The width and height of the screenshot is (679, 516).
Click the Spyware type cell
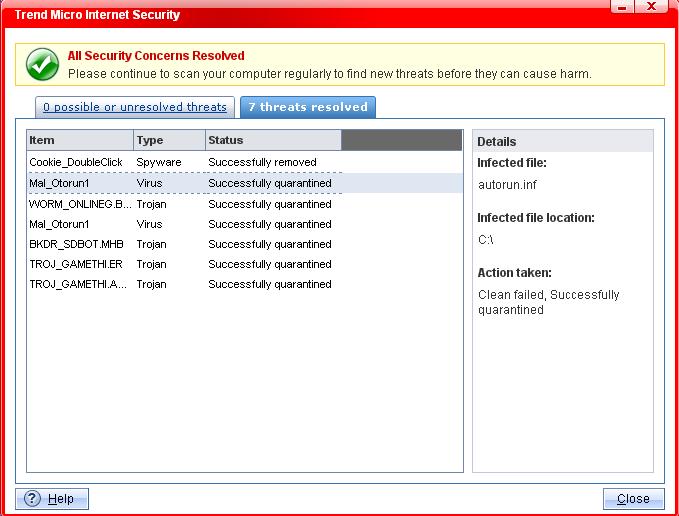(158, 162)
